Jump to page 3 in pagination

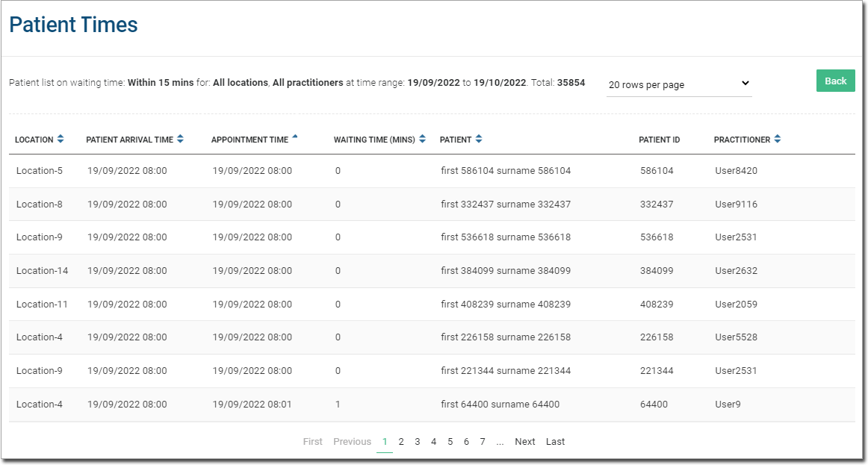click(x=418, y=442)
